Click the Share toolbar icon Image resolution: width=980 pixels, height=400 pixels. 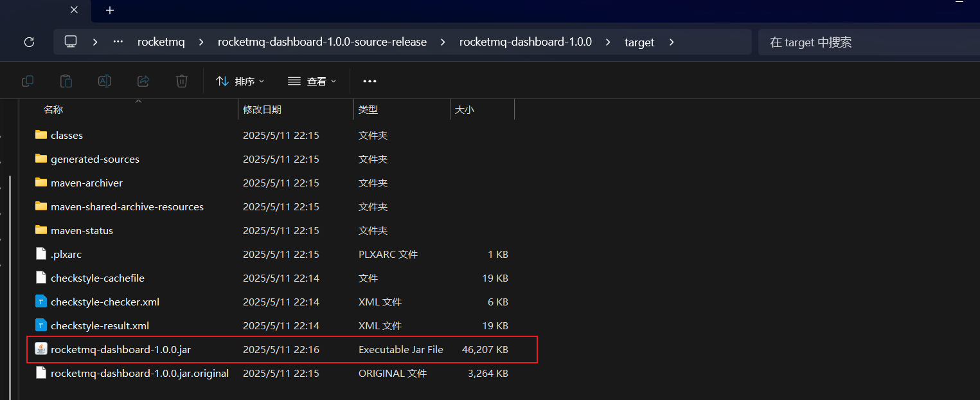[x=143, y=81]
